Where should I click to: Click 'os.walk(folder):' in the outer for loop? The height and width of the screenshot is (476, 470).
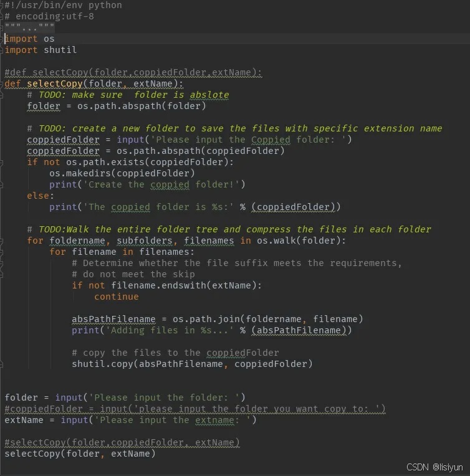(301, 240)
